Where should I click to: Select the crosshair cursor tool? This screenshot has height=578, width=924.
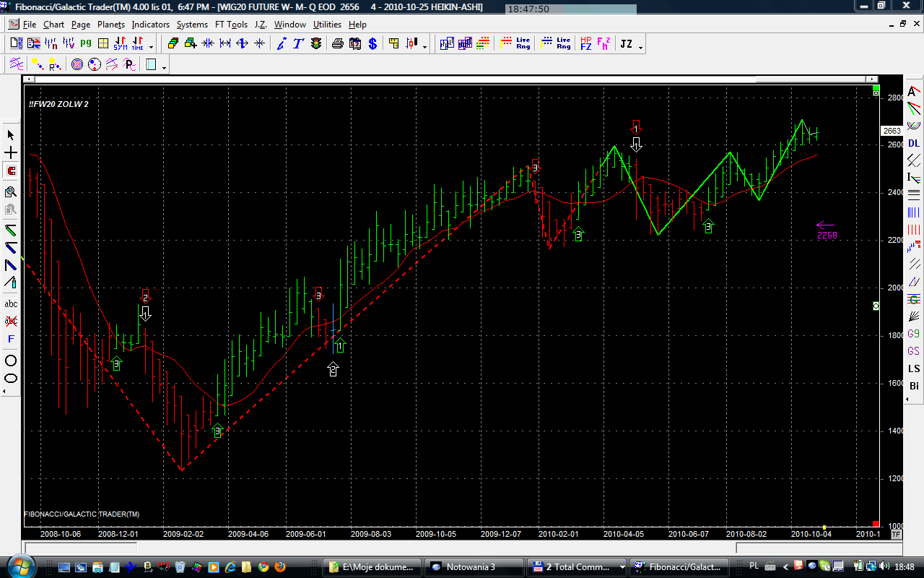[11, 153]
